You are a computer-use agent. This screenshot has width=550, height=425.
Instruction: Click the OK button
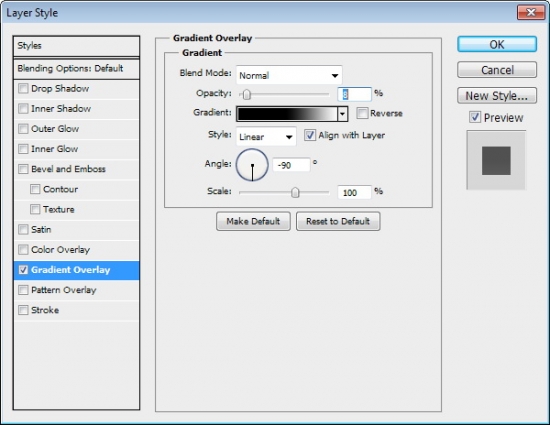click(x=497, y=45)
